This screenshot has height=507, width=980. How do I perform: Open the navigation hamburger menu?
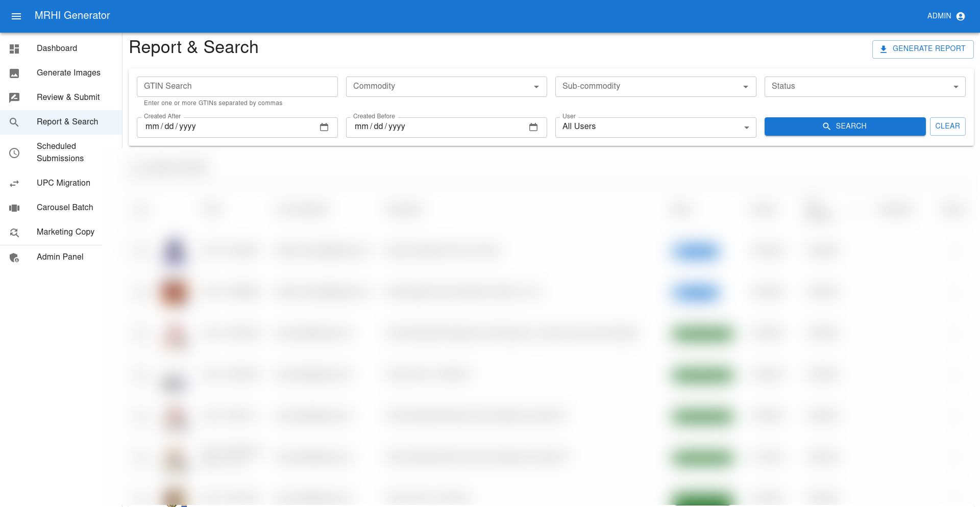[16, 16]
